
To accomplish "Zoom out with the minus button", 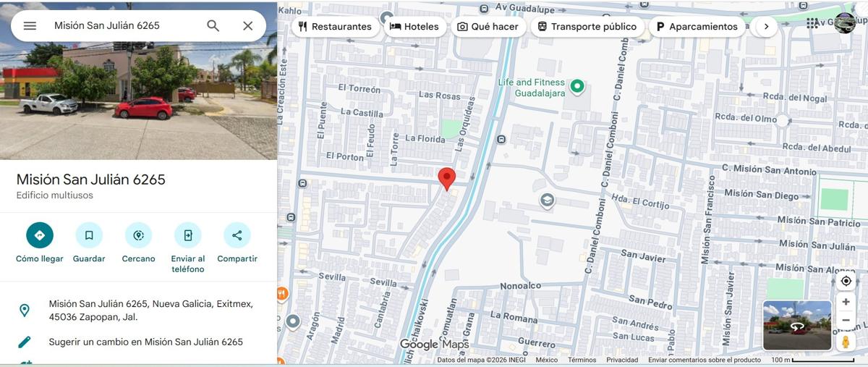I will [x=846, y=320].
